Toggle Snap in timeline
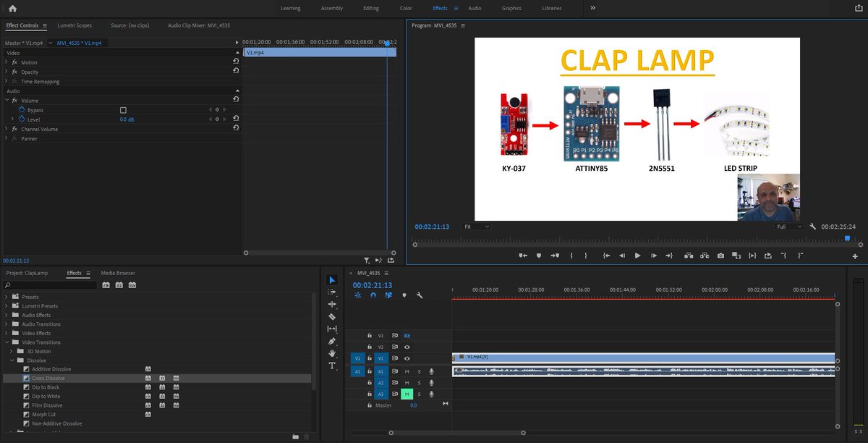The height and width of the screenshot is (443, 868). tap(373, 295)
